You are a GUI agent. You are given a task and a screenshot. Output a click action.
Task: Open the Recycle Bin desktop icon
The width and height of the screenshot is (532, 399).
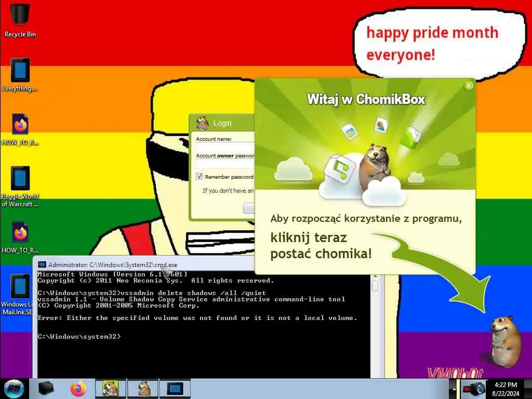click(20, 20)
